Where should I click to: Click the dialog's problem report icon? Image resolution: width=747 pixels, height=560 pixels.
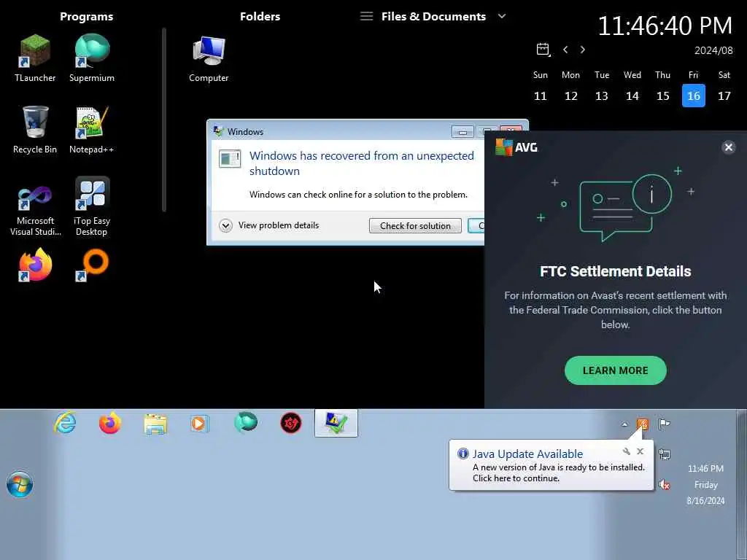click(230, 158)
